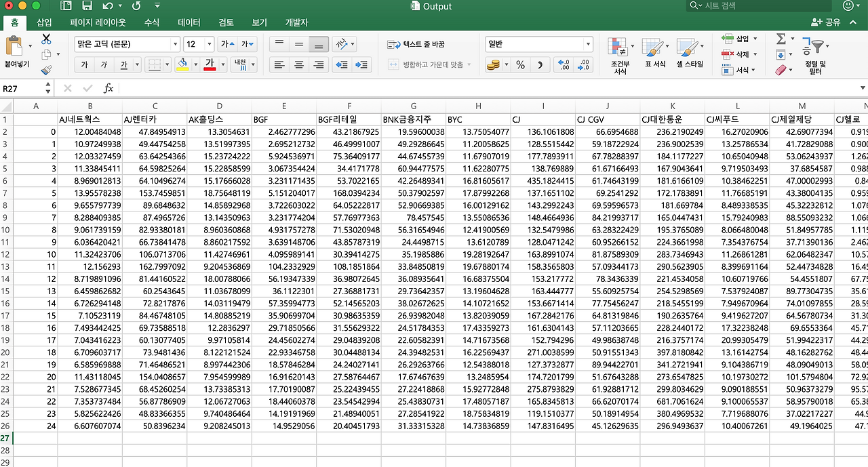868x467 pixels.
Task: Open the 데이터 tab
Action: [x=189, y=22]
